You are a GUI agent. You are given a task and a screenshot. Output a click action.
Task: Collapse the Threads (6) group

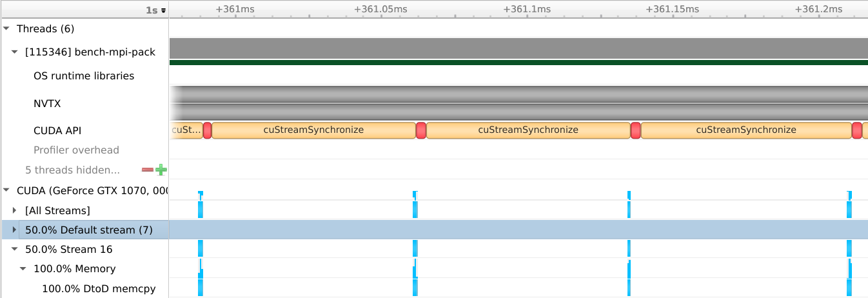(x=6, y=28)
